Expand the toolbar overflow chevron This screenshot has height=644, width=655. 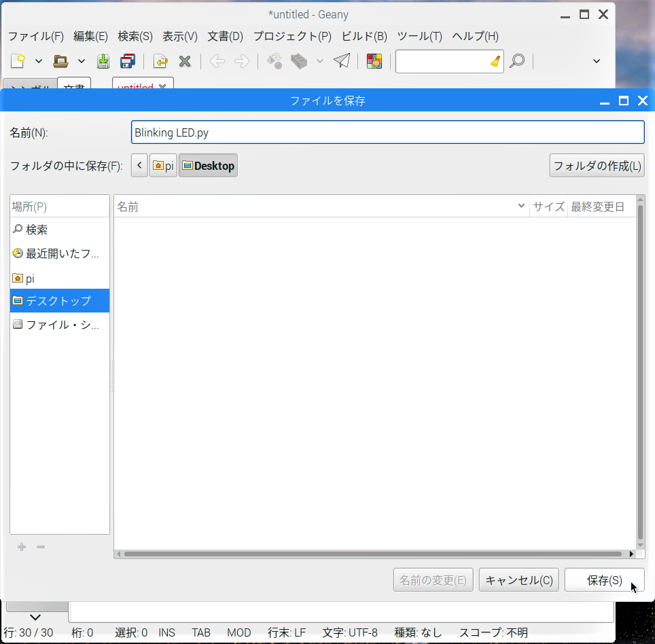[597, 61]
